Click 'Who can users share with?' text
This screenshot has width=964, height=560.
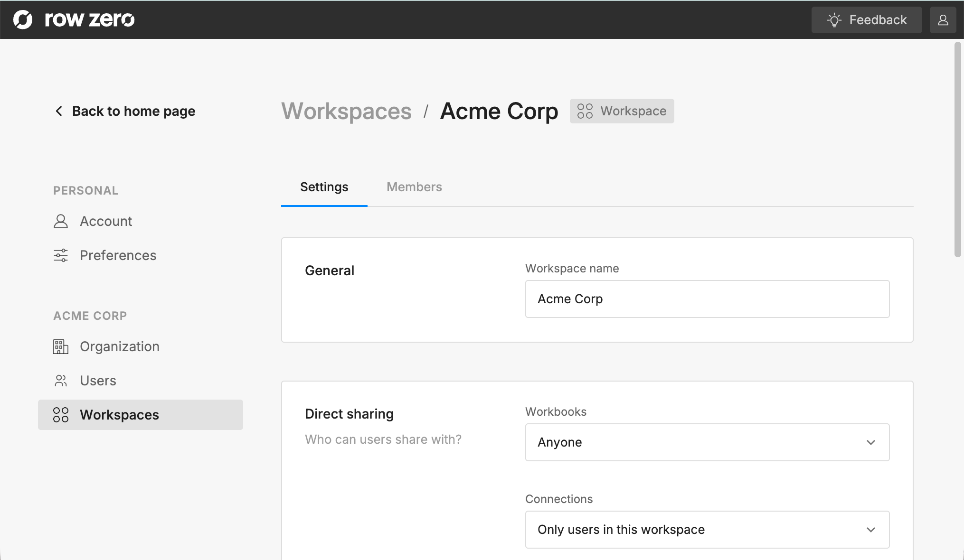pos(383,439)
